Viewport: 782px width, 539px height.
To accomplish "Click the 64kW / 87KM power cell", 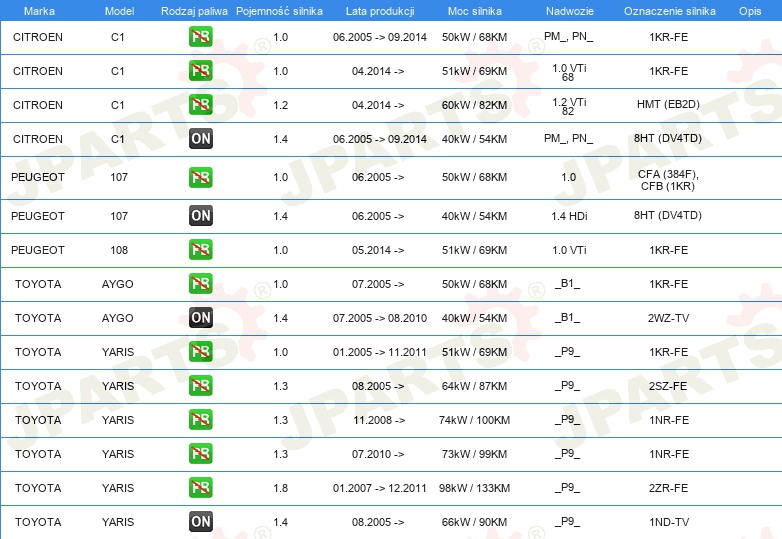I will click(x=474, y=386).
